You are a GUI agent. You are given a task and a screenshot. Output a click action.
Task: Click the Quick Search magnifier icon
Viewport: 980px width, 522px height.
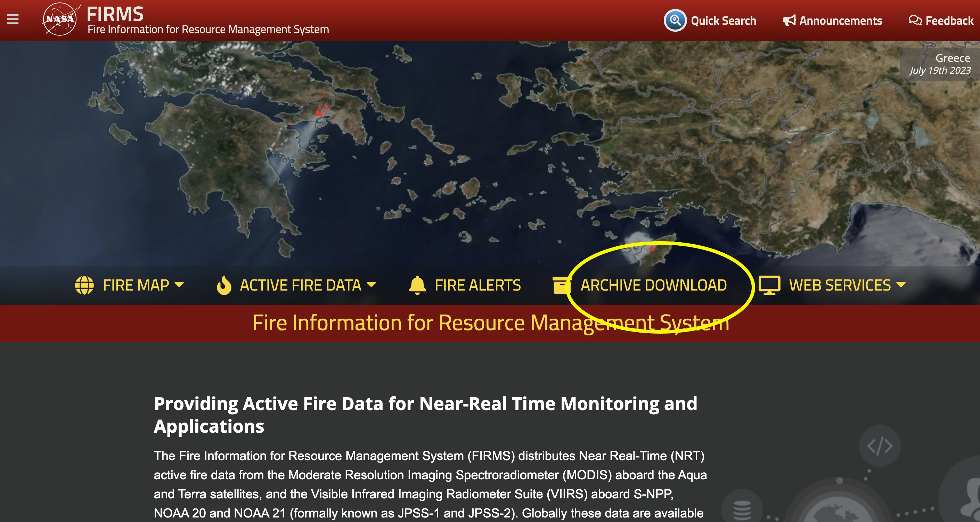675,20
